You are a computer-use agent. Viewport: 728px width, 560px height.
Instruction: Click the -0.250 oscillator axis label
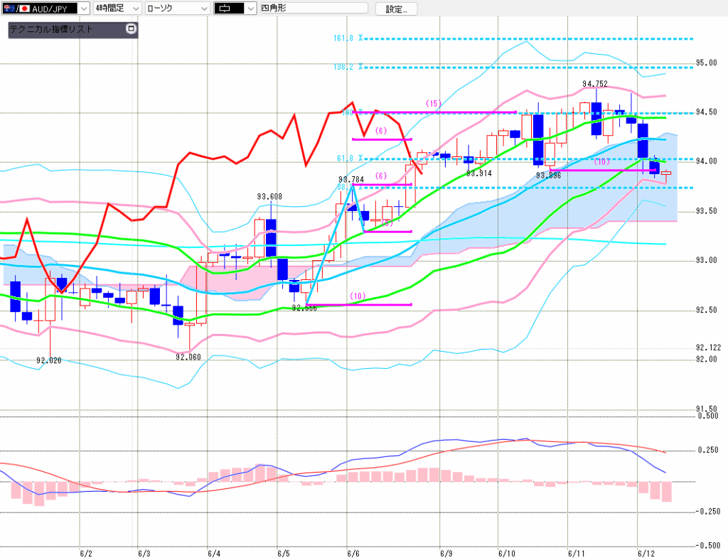click(707, 512)
